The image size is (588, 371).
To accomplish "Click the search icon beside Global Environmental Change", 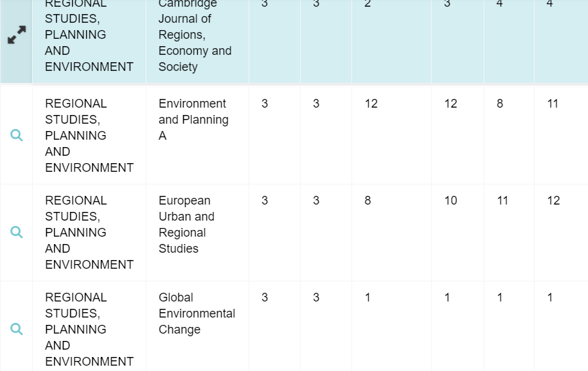I will [x=17, y=330].
